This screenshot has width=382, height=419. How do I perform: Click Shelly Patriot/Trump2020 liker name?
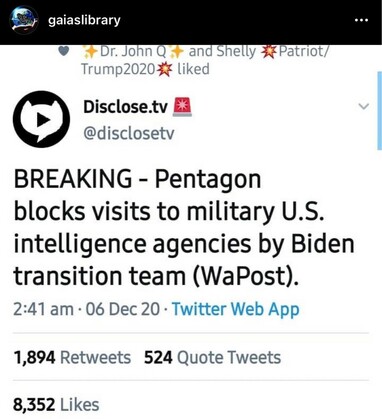pyautogui.click(x=205, y=60)
